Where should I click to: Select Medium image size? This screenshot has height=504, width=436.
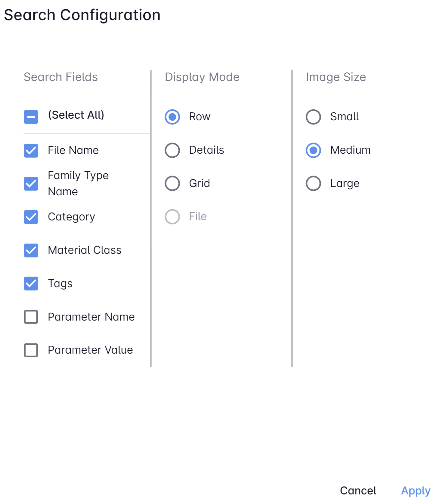(313, 150)
